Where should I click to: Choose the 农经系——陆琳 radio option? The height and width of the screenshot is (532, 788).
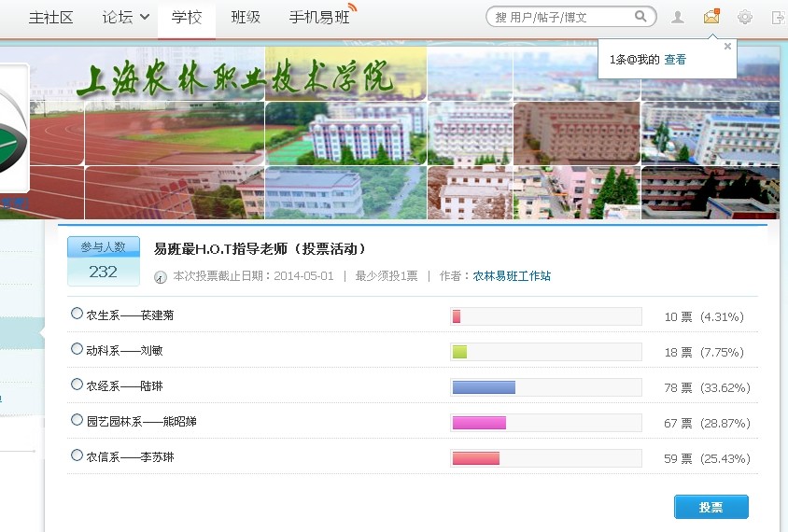(77, 385)
